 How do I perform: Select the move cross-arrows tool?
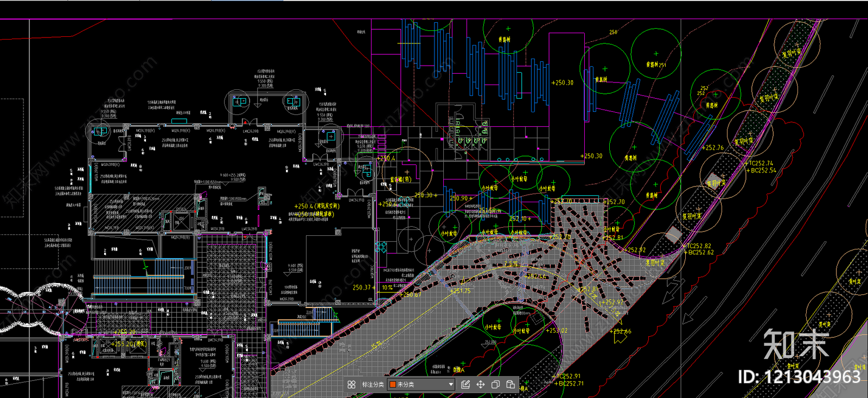click(481, 384)
